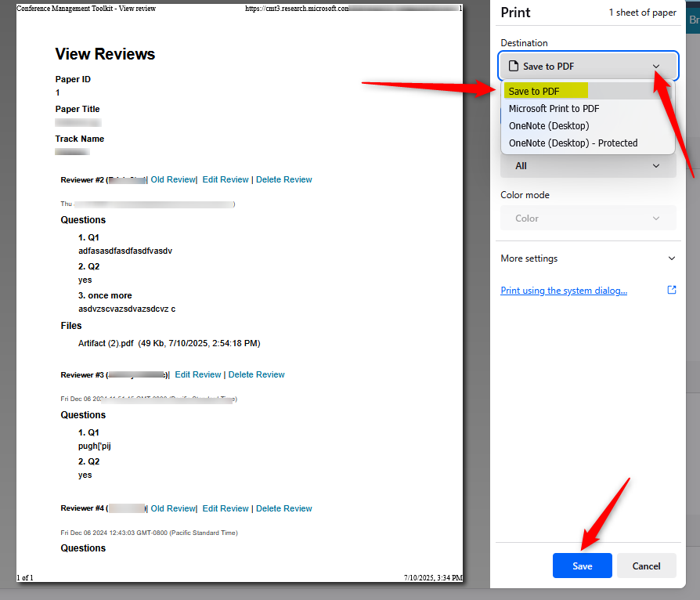Click Edit Review for Reviewer #2
700x600 pixels.
(226, 180)
